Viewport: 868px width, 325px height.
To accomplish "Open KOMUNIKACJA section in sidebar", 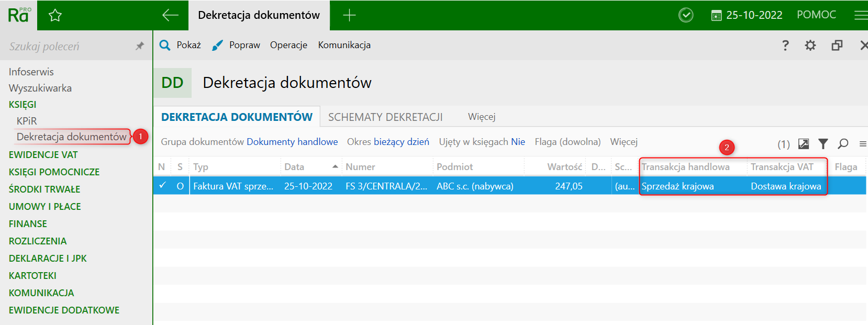I will tap(41, 293).
